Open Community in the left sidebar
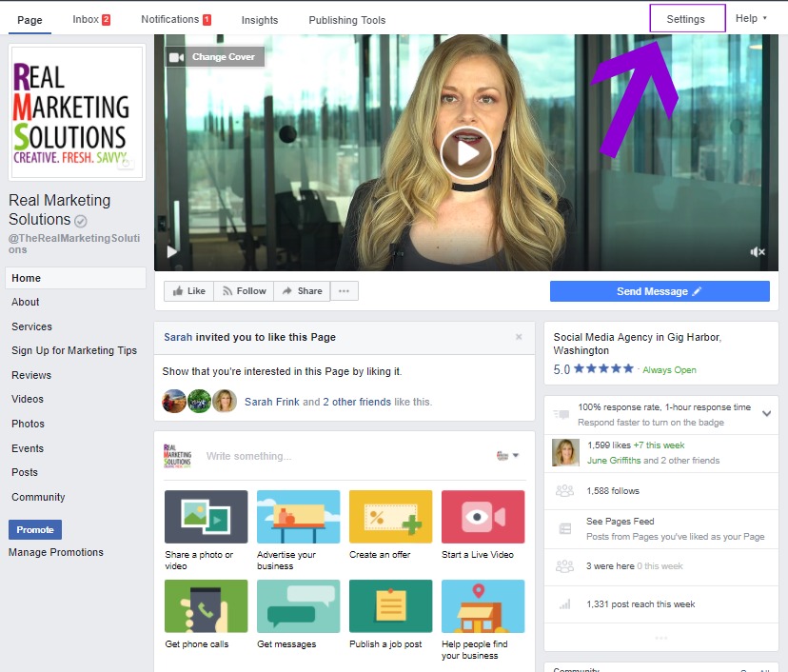The image size is (788, 672). [x=38, y=497]
